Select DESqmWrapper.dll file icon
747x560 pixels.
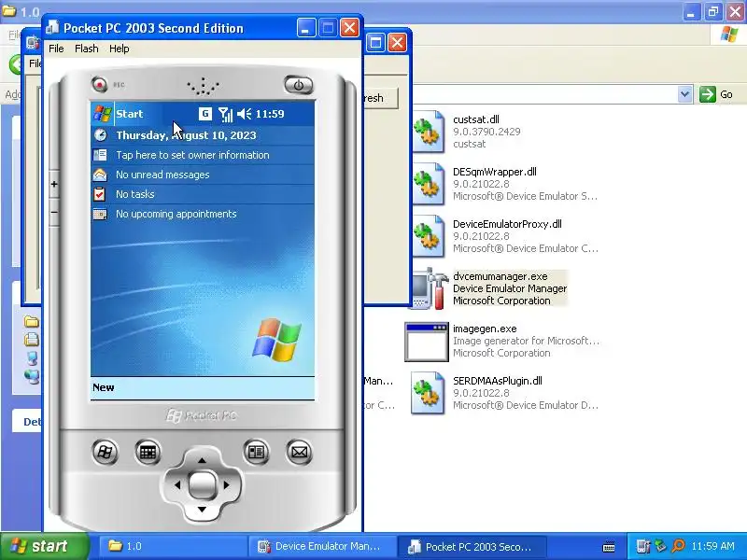[428, 184]
